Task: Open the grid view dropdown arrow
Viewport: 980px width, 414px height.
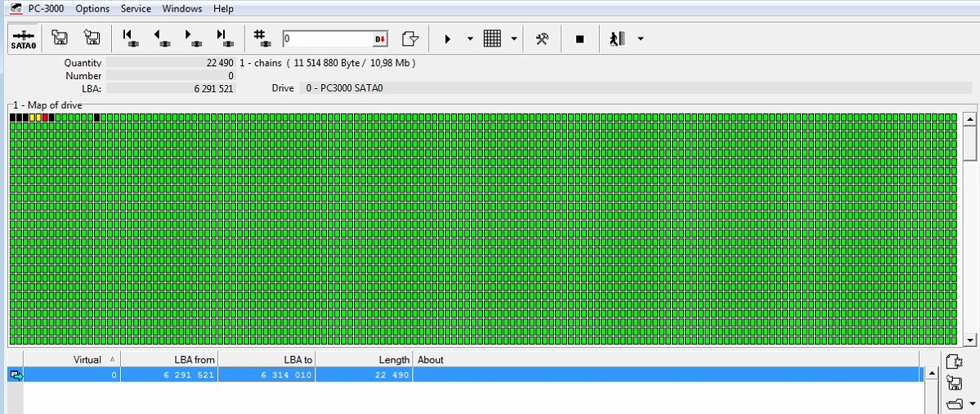Action: coord(513,39)
